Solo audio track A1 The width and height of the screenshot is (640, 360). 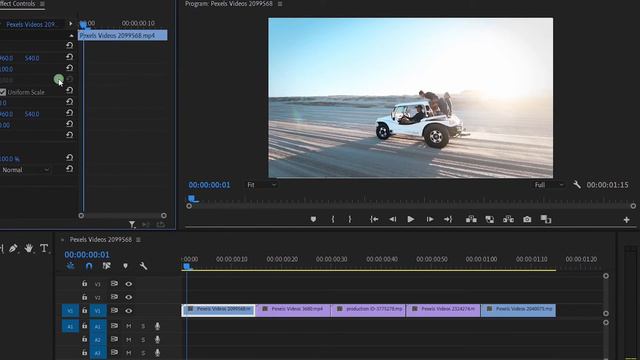point(143,326)
